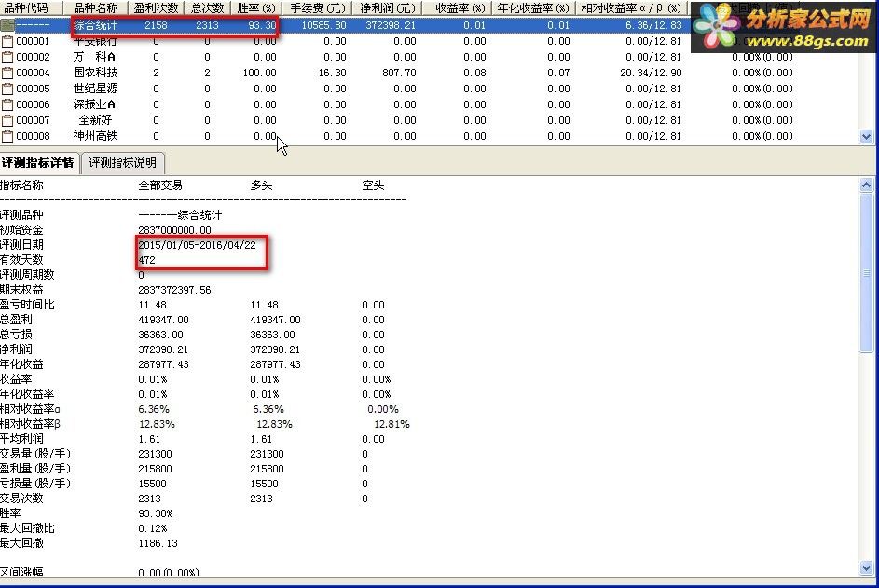Click the 最大回撤 value 1186.13
The width and height of the screenshot is (879, 588).
158,543
